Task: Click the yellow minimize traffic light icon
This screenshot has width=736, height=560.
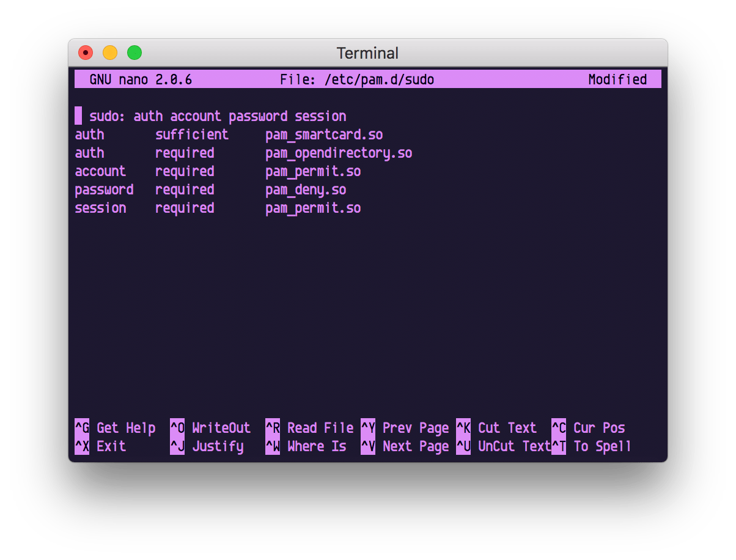Action: [x=109, y=53]
